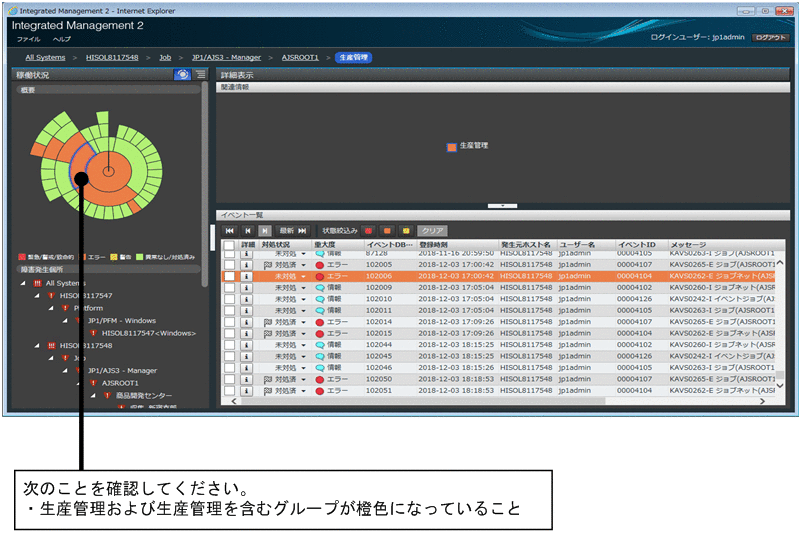This screenshot has height=533, width=803.
Task: Check the checkbox for event 102005
Action: pos(229,265)
